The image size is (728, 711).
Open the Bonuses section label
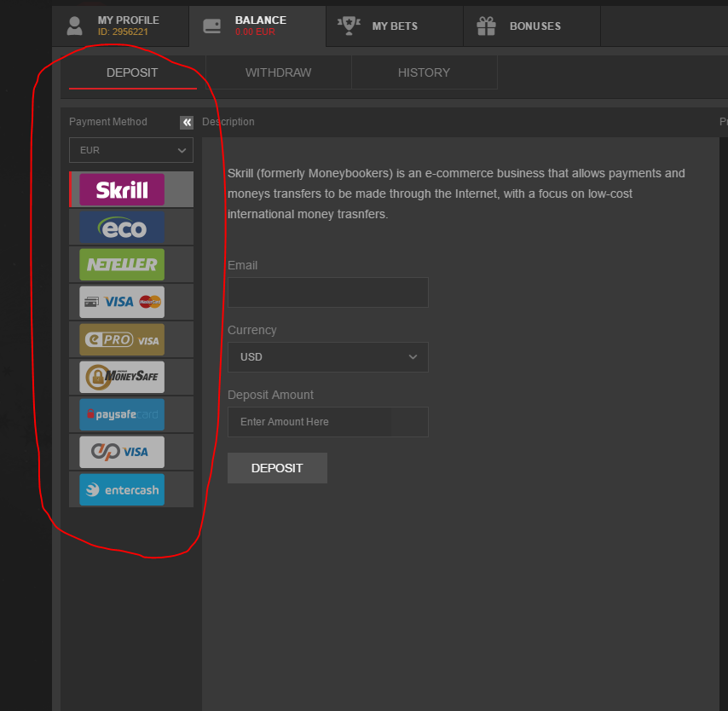(x=535, y=26)
